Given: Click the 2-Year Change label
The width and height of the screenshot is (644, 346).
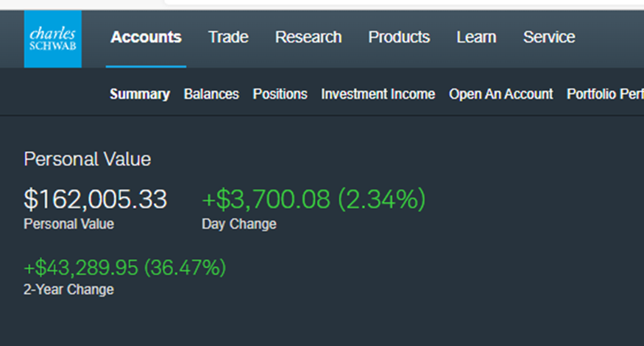Looking at the screenshot, I should [x=68, y=289].
